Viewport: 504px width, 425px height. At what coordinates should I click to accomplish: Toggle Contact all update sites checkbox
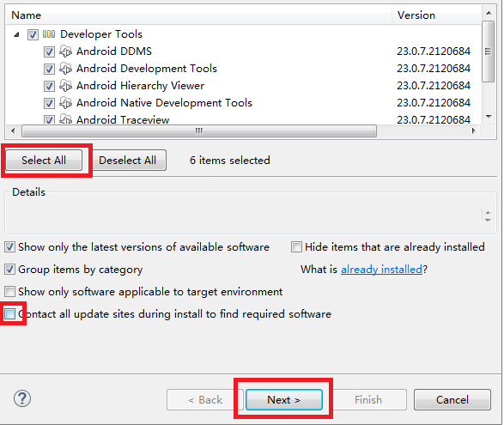pyautogui.click(x=9, y=313)
